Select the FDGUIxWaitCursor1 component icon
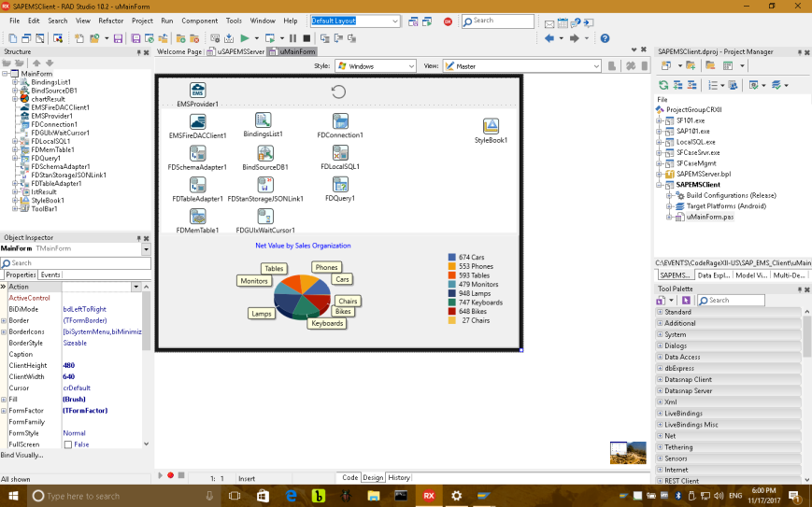Image resolution: width=812 pixels, height=507 pixels. (265, 217)
